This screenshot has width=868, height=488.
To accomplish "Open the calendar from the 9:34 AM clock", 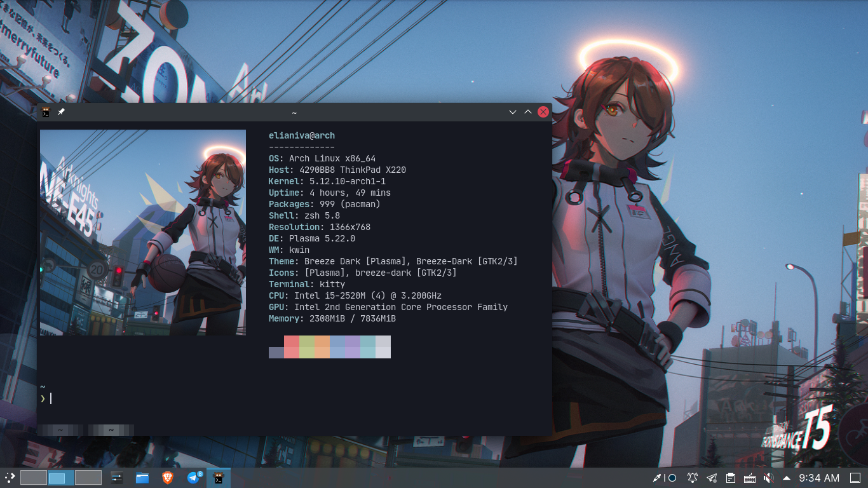I will (x=819, y=478).
